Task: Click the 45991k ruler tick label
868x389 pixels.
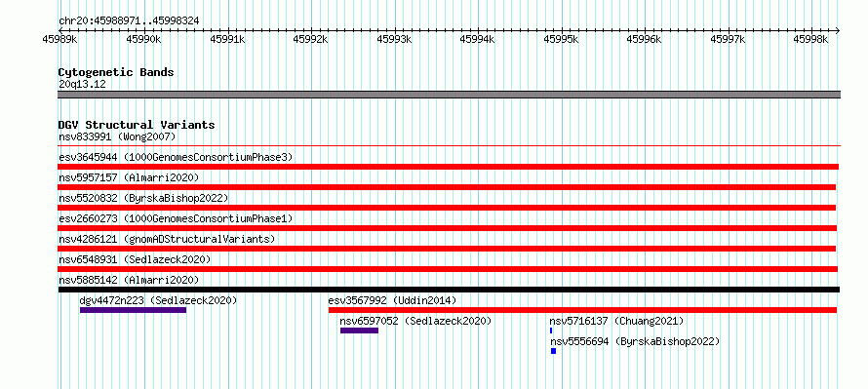Action: point(228,39)
